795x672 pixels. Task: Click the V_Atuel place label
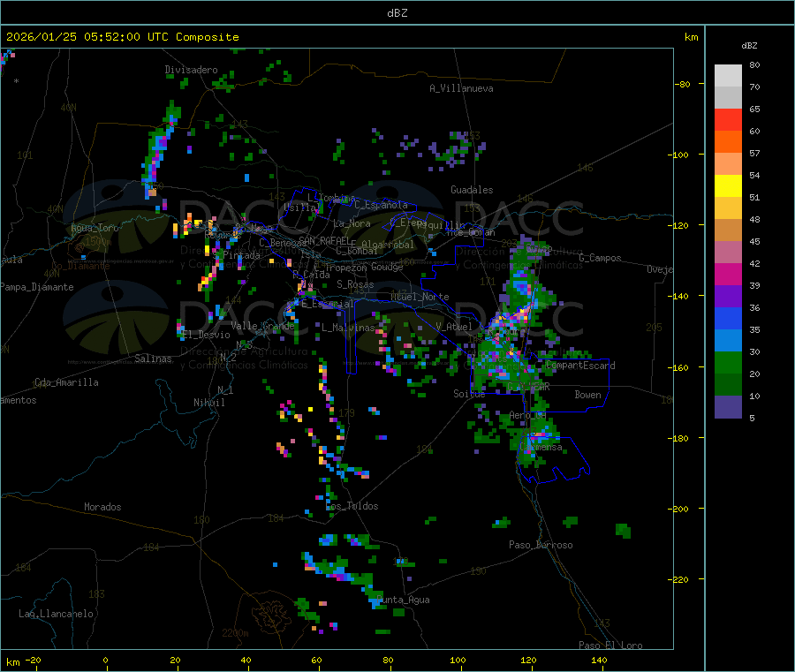[x=454, y=327]
